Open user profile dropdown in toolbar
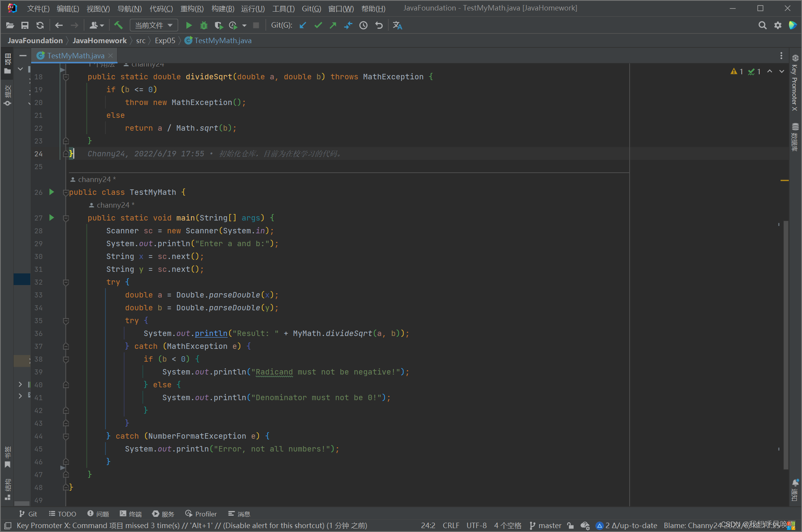The height and width of the screenshot is (532, 802). (97, 25)
